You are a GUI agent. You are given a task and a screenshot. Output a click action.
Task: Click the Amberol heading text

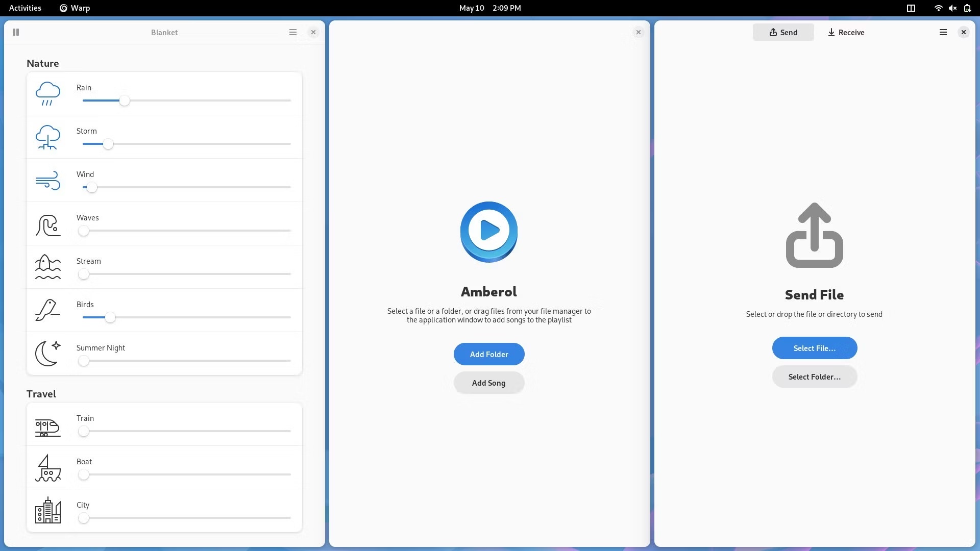point(489,292)
